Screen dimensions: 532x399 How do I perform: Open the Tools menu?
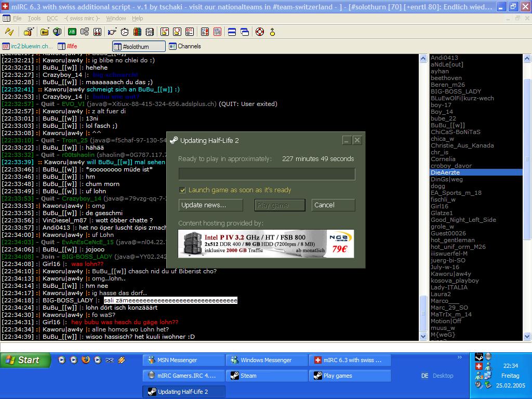coord(34,18)
